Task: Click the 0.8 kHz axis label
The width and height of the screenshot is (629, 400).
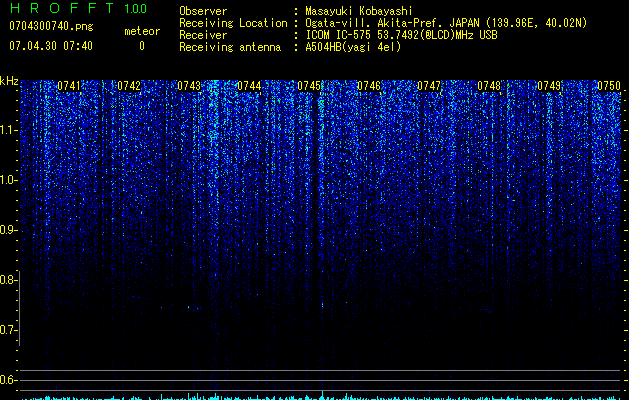Action: coord(9,280)
